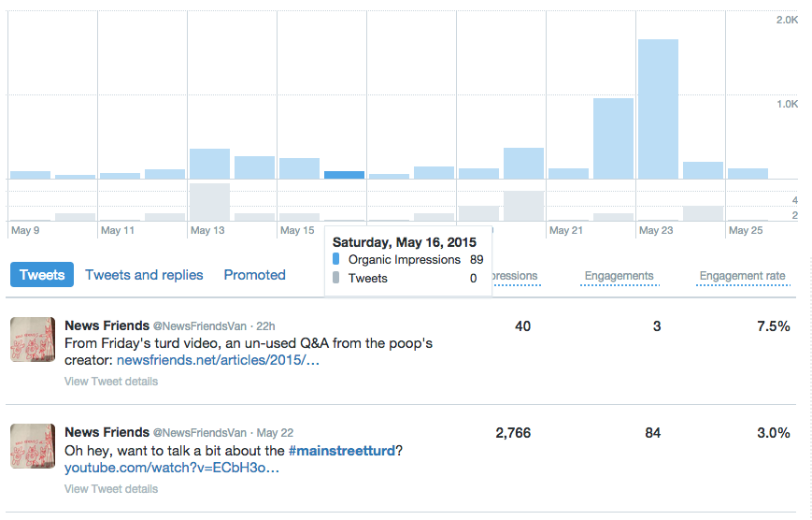This screenshot has height=520, width=812.
Task: Click the blue Organic Impressions legend swatch
Action: [336, 260]
